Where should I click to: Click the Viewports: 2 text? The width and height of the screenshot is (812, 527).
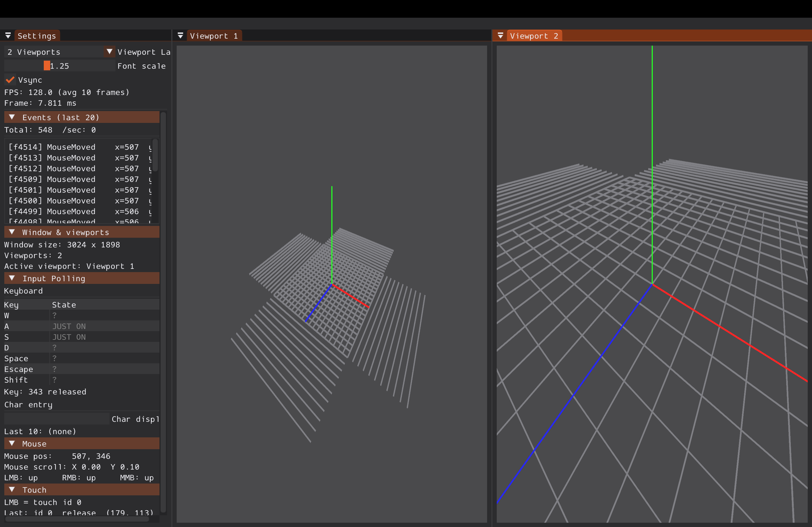coord(33,255)
